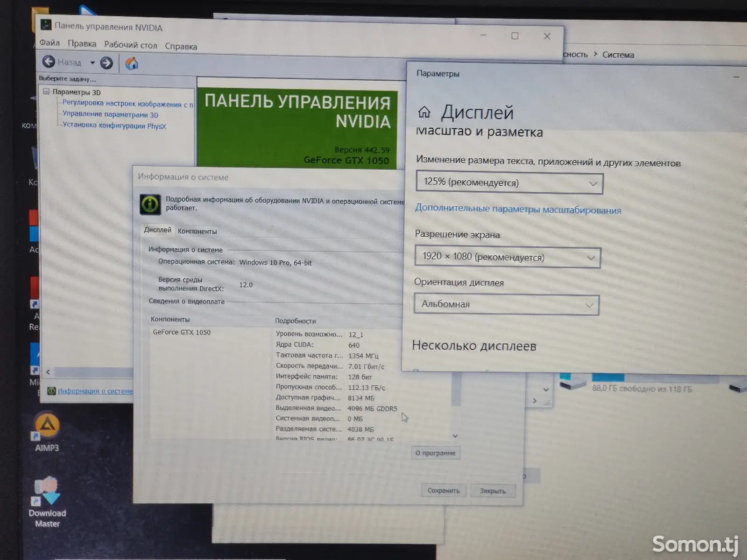This screenshot has height=560, width=747.
Task: Switch to the Дисплей tab
Action: [157, 230]
